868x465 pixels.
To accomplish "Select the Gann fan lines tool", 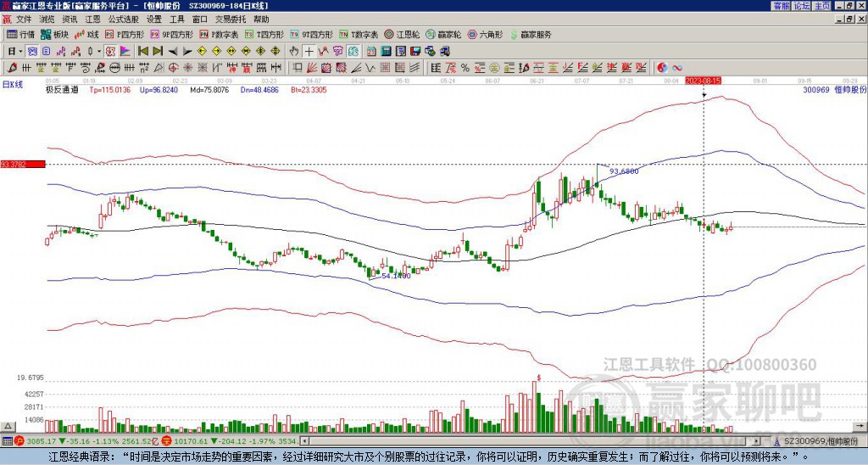I will [312, 68].
